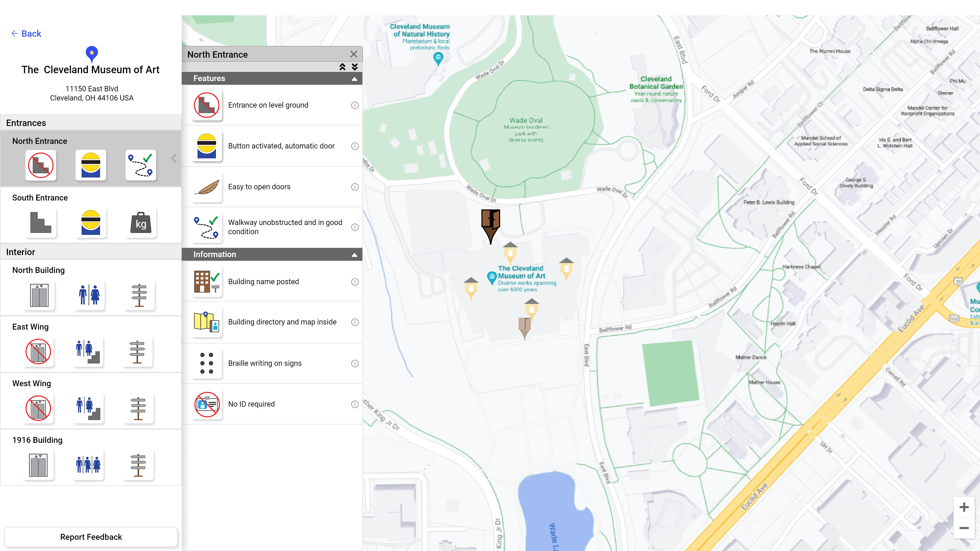Select the 'Button activated, automatic door' icon
Viewport: 980px width, 551px height.
tap(206, 145)
